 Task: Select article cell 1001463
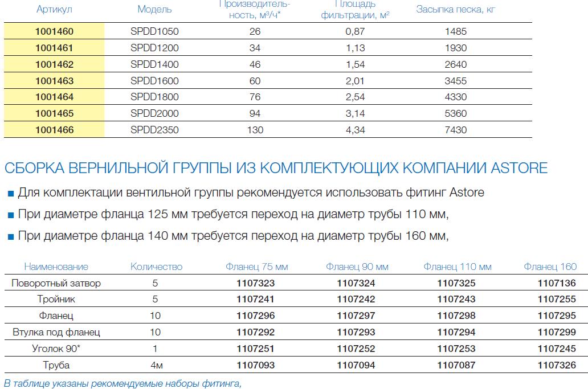click(54, 81)
